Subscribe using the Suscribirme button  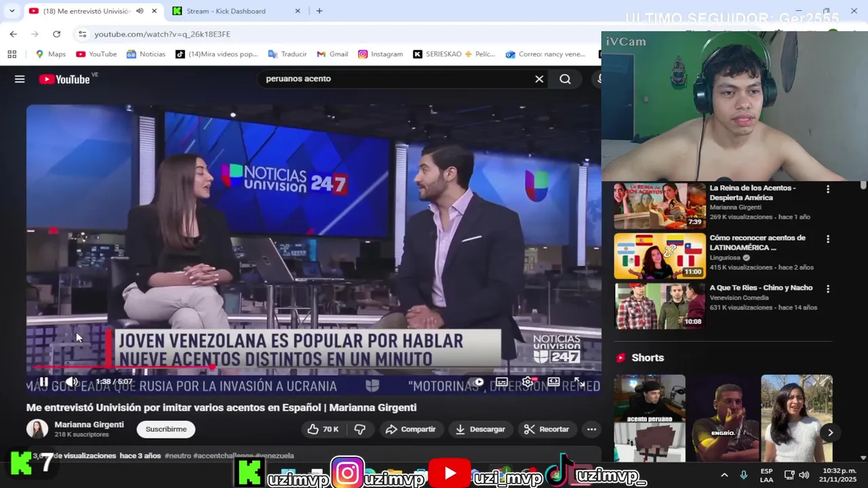[166, 429]
